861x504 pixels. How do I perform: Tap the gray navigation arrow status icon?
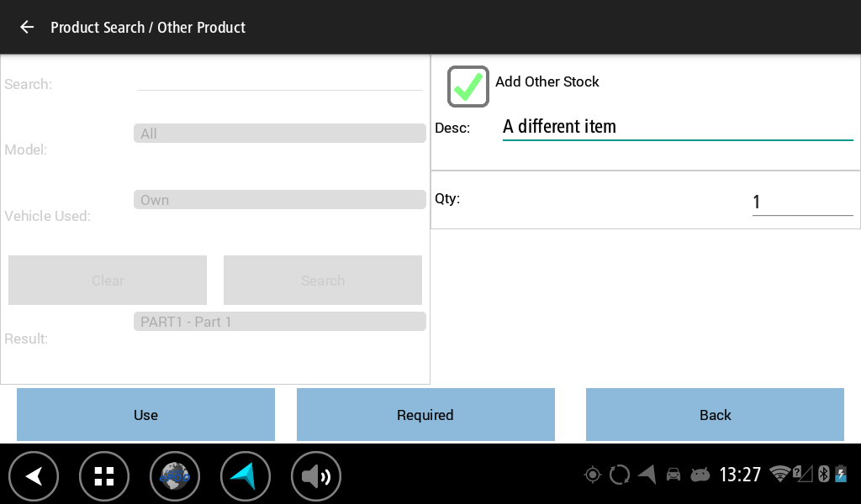pyautogui.click(x=647, y=475)
